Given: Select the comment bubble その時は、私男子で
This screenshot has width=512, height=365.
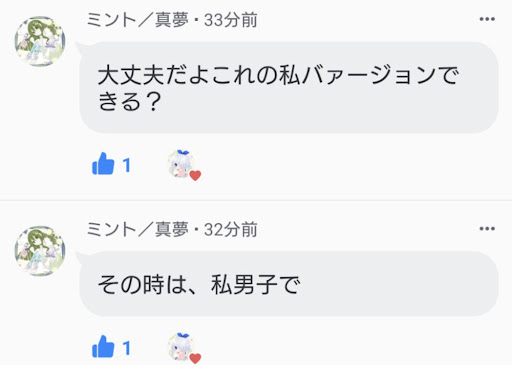Looking at the screenshot, I should [x=289, y=284].
